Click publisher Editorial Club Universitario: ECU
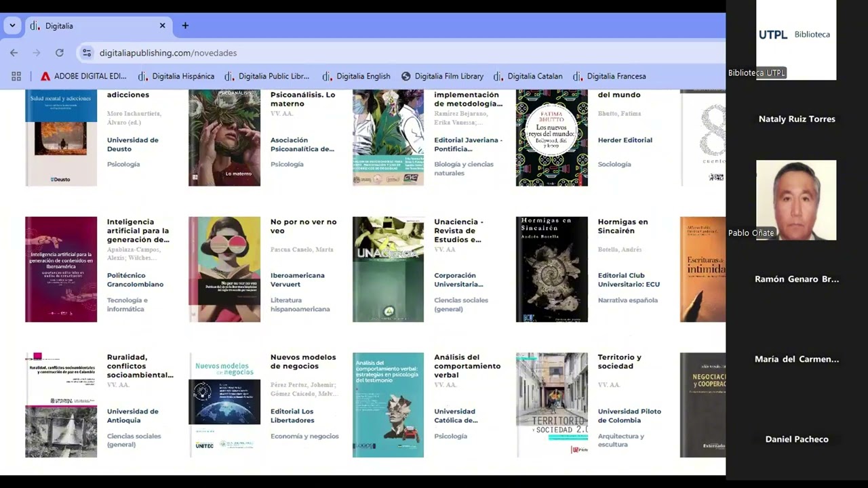Screen dimensions: 868x488 (x=628, y=280)
